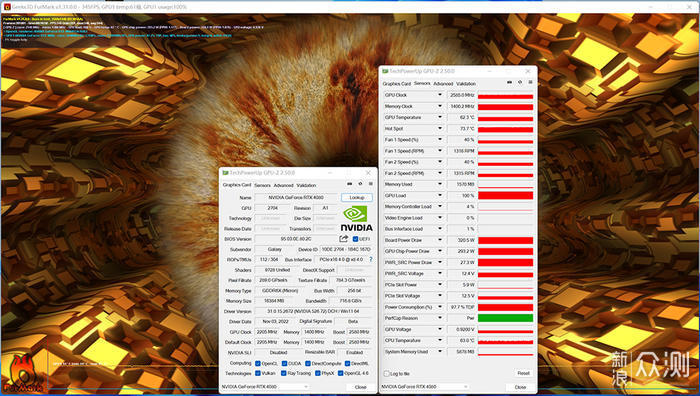Enable the Log to file checkbox
This screenshot has width=700, height=396.
click(x=387, y=374)
